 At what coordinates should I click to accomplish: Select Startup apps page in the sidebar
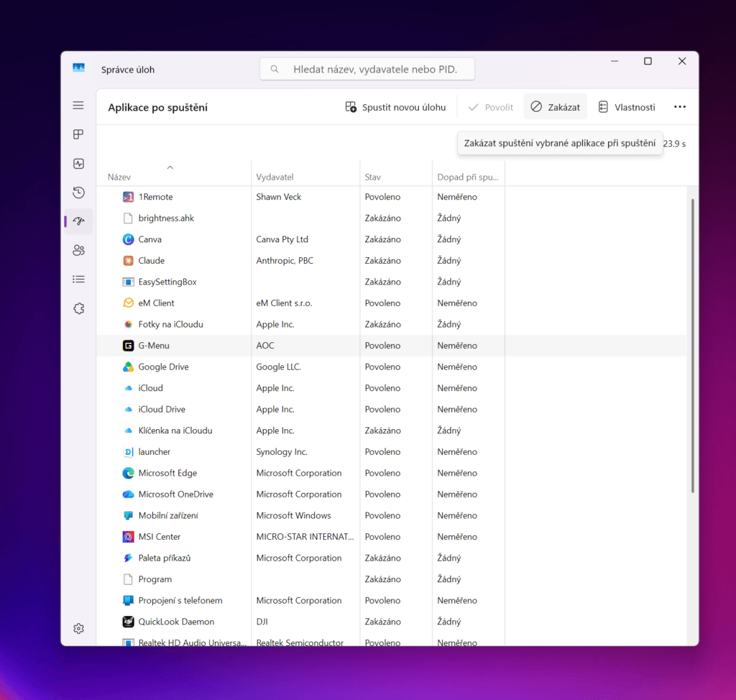tap(78, 221)
